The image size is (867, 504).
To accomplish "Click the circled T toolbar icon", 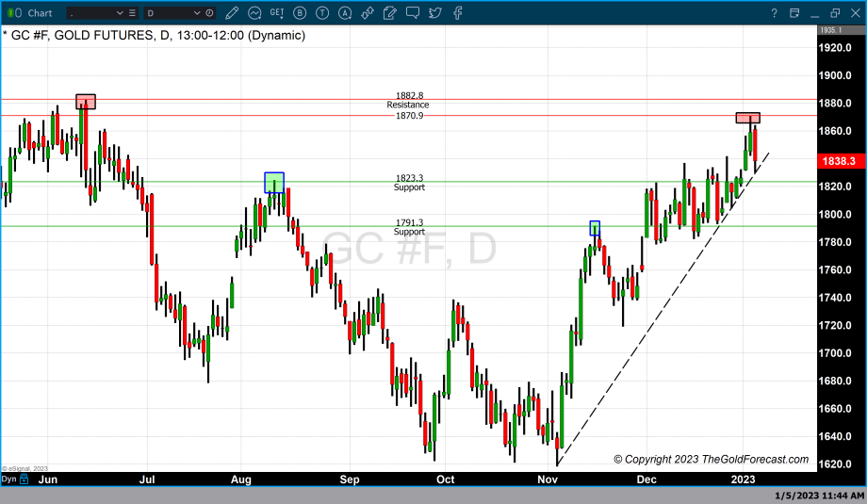I will click(321, 12).
